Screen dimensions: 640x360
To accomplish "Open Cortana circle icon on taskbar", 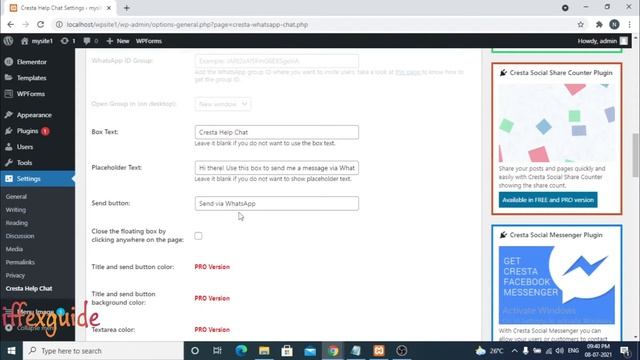I will coord(195,351).
